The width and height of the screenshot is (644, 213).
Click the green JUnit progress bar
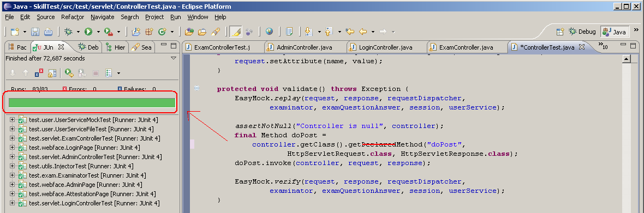(92, 103)
